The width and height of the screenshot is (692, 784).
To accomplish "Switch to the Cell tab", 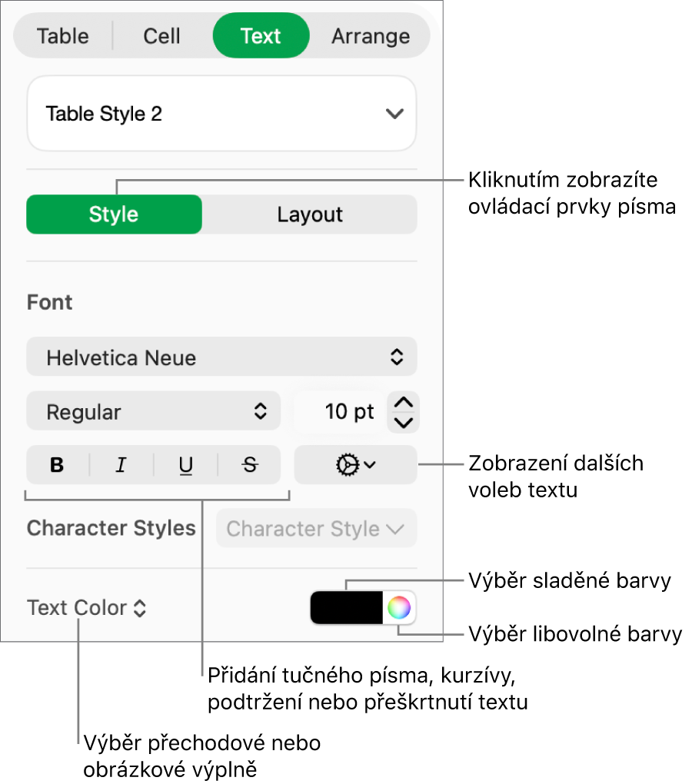I will [161, 35].
